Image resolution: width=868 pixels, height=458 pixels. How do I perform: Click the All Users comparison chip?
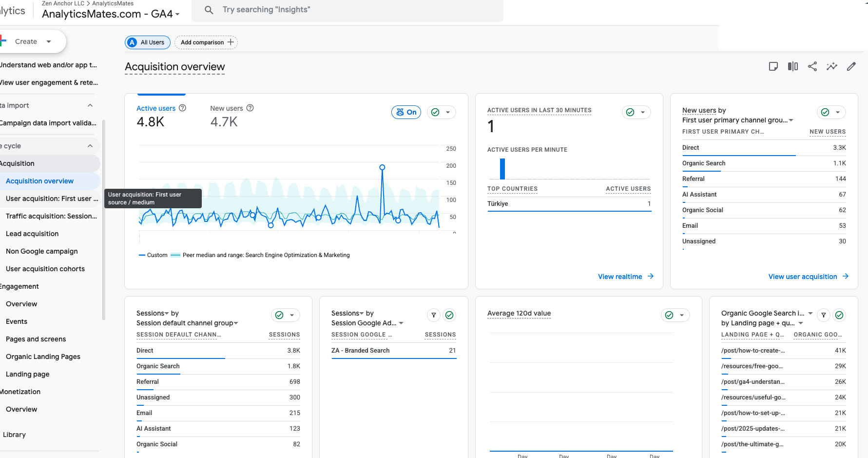pyautogui.click(x=148, y=42)
